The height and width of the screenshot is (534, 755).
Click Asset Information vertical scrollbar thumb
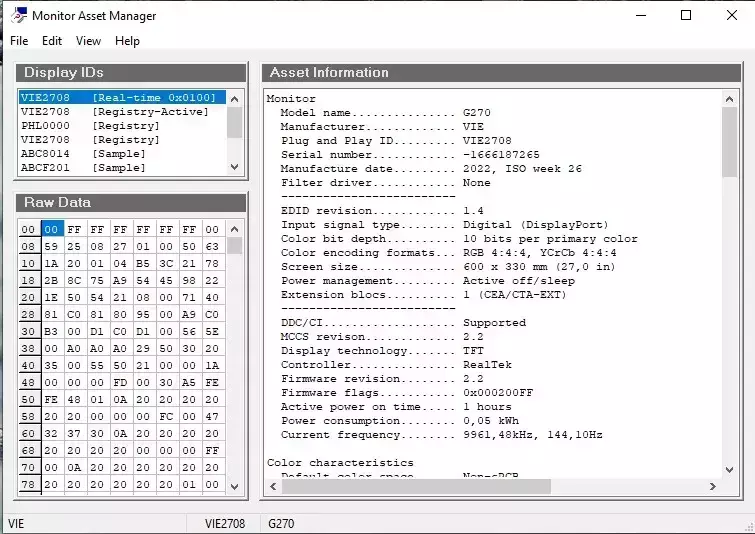[x=729, y=142]
